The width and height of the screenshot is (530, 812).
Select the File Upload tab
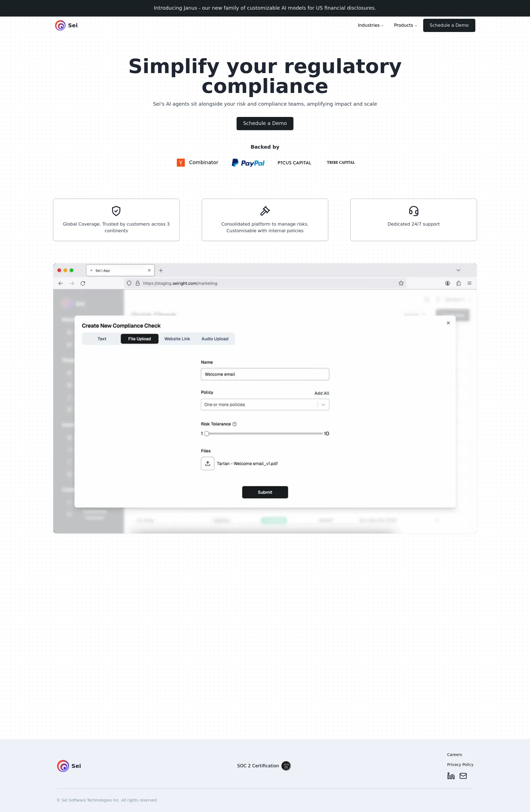(x=139, y=338)
